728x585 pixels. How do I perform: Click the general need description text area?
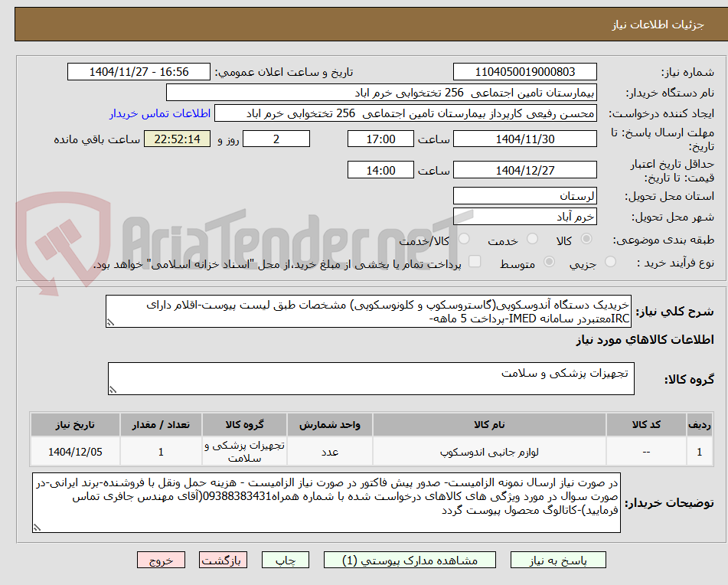pyautogui.click(x=368, y=312)
